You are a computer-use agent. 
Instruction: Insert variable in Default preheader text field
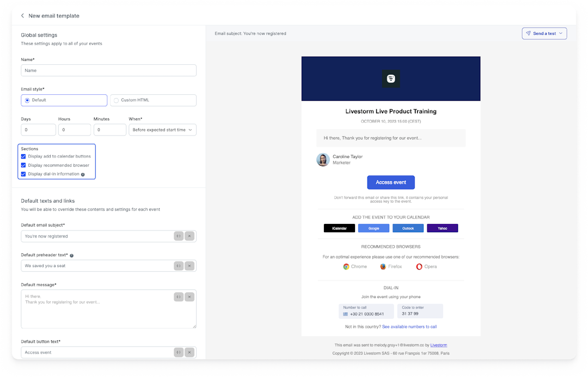click(x=179, y=266)
